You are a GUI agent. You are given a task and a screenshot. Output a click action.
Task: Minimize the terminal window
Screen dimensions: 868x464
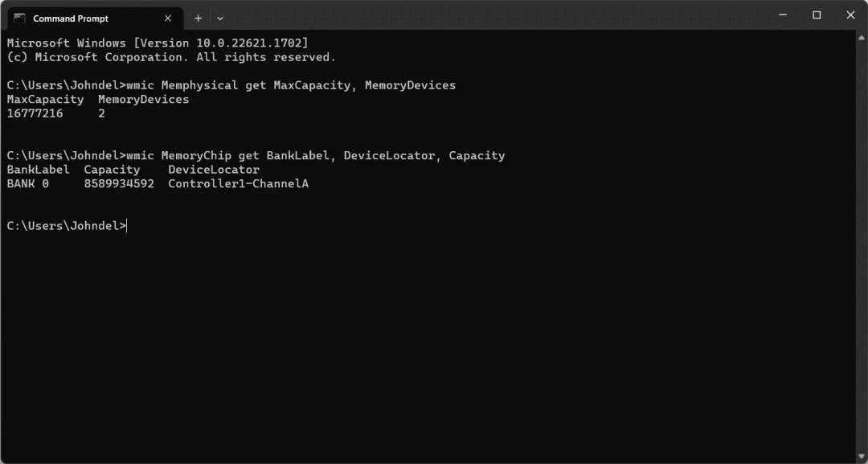click(783, 15)
